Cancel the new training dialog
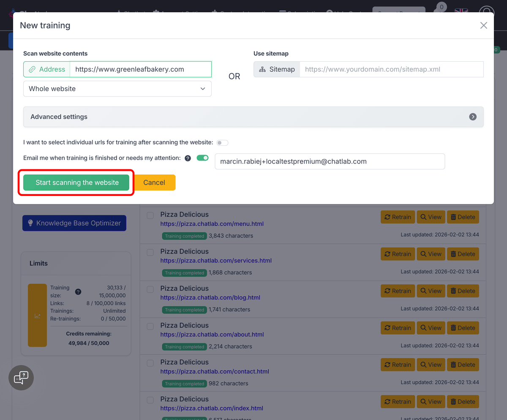The height and width of the screenshot is (420, 507). (155, 182)
